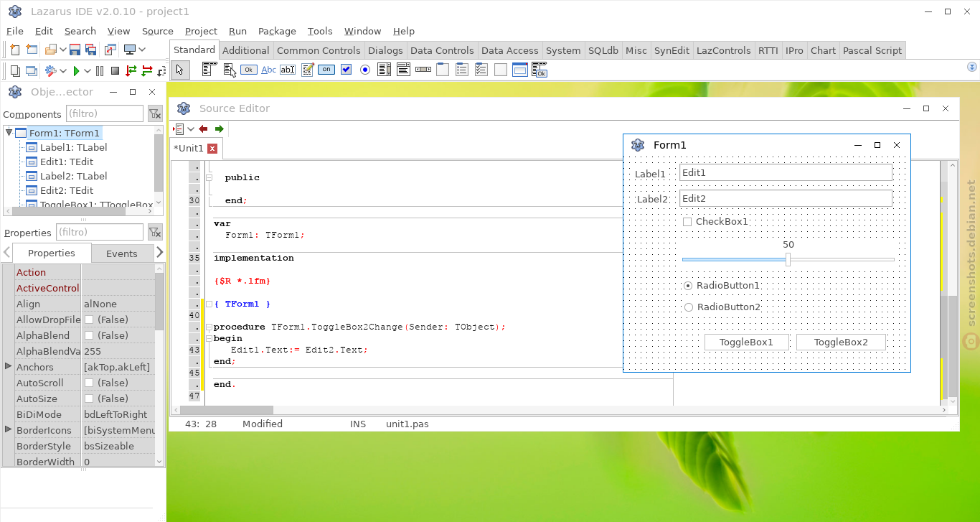Pick the TEdit component from palette
Viewport: 980px width, 522px height.
point(288,70)
